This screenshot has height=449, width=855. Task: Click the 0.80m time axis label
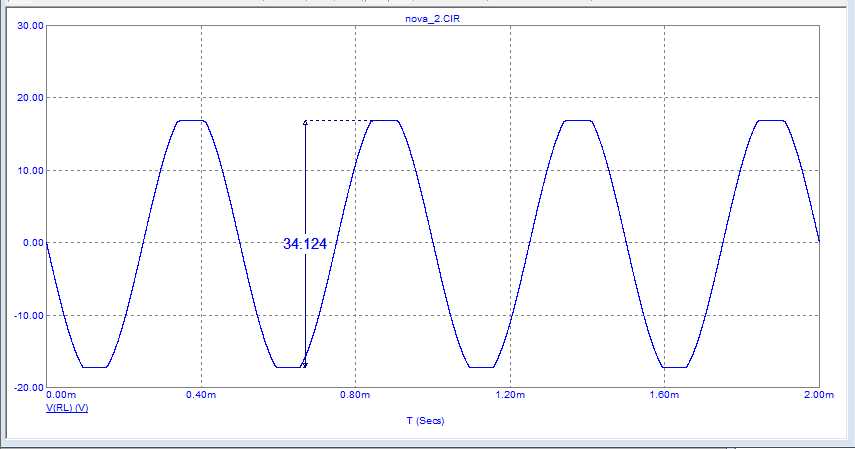pyautogui.click(x=355, y=394)
